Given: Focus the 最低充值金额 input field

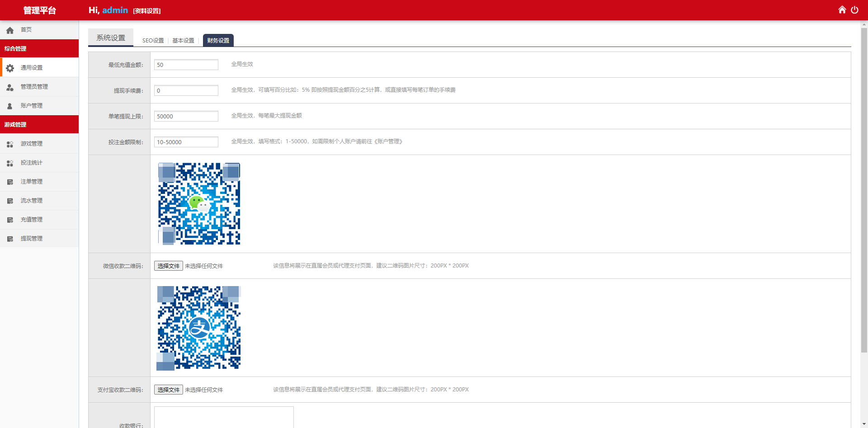Looking at the screenshot, I should click(x=186, y=65).
